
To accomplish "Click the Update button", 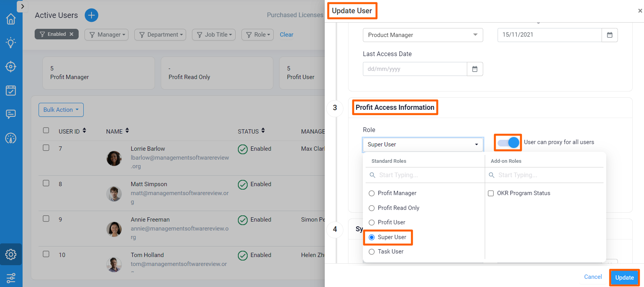I will tap(624, 278).
